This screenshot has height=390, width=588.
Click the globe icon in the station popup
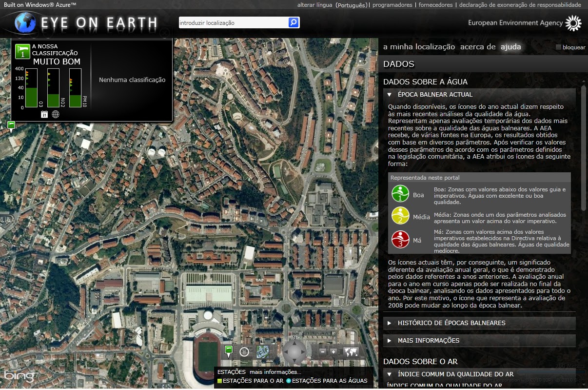(x=56, y=114)
